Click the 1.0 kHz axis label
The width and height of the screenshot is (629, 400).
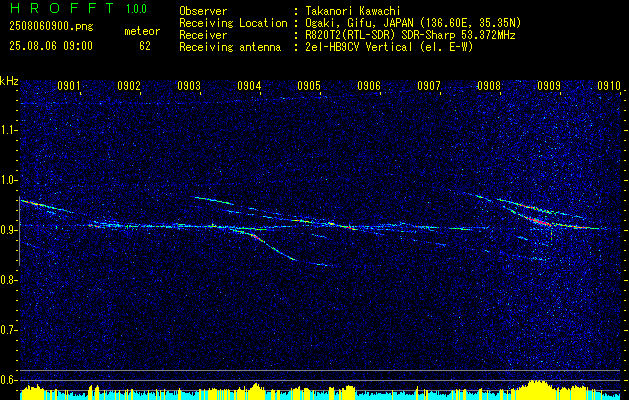7,181
